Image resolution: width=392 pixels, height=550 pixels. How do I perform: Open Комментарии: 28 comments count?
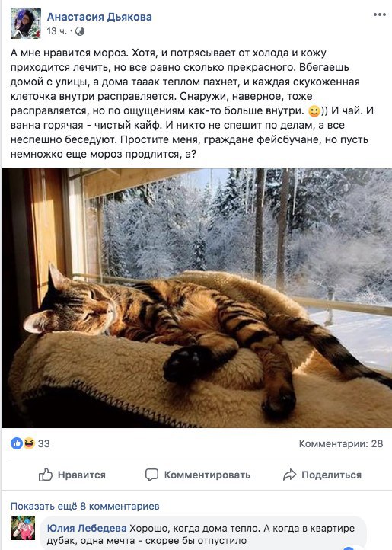[340, 443]
